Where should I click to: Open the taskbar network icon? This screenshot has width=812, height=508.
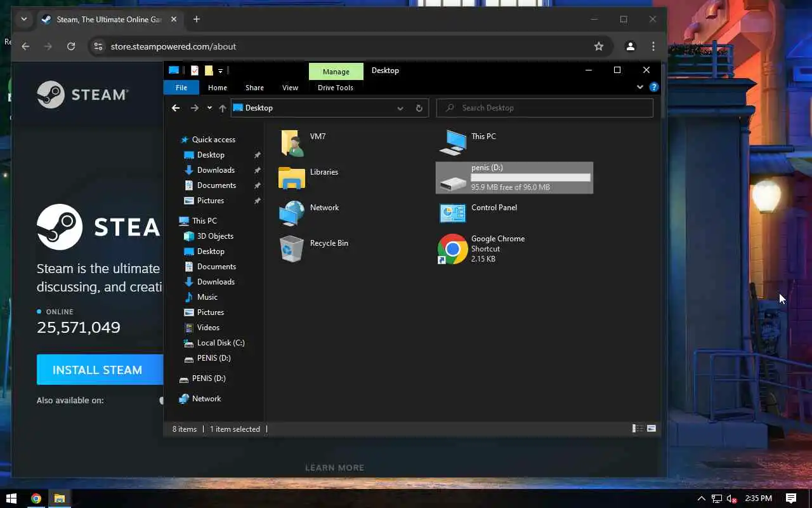717,498
